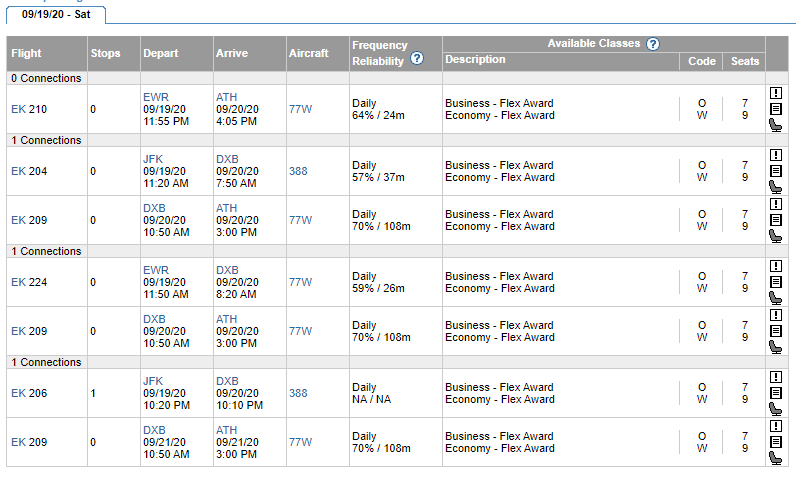The width and height of the screenshot is (796, 477).
Task: Show the details list icon for EK 224
Action: tap(775, 282)
